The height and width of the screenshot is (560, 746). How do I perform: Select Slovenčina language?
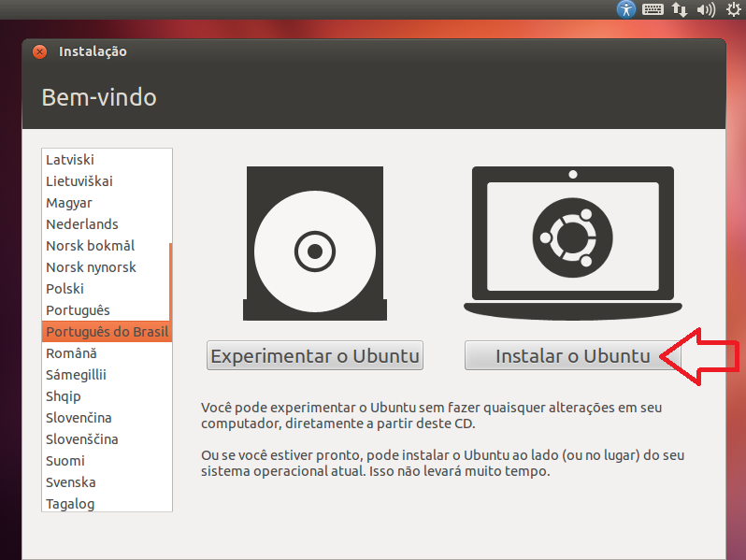(107, 417)
